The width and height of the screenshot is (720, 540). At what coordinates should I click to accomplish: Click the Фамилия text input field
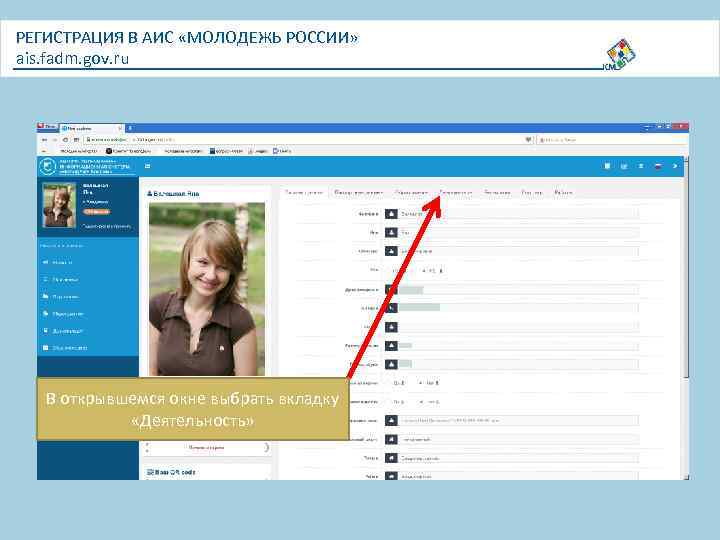(x=518, y=214)
